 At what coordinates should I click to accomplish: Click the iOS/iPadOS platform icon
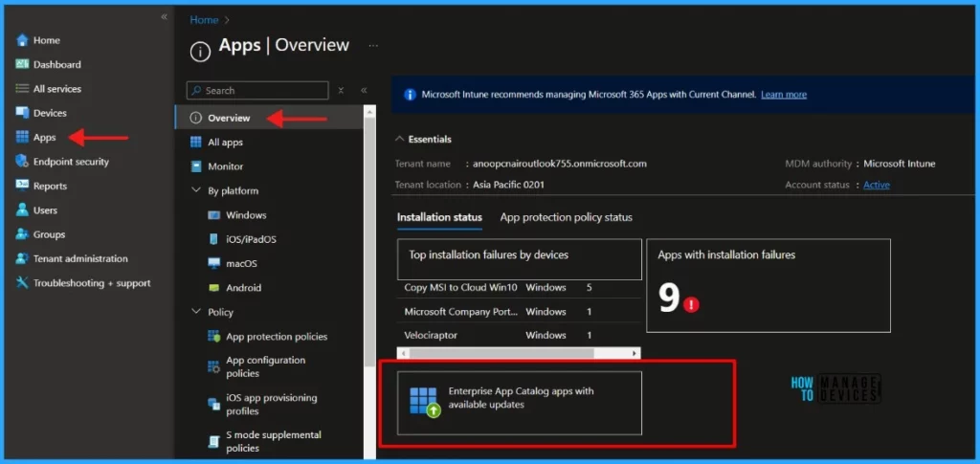pyautogui.click(x=213, y=239)
